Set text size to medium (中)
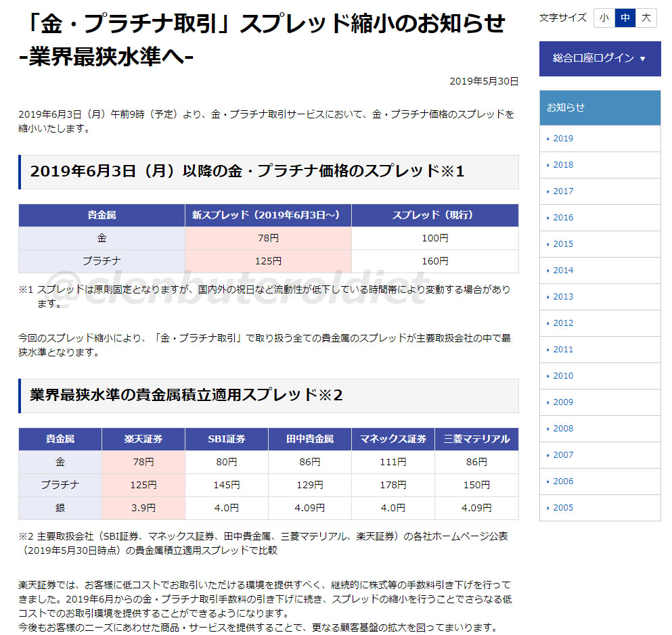The width and height of the screenshot is (672, 635). click(625, 18)
